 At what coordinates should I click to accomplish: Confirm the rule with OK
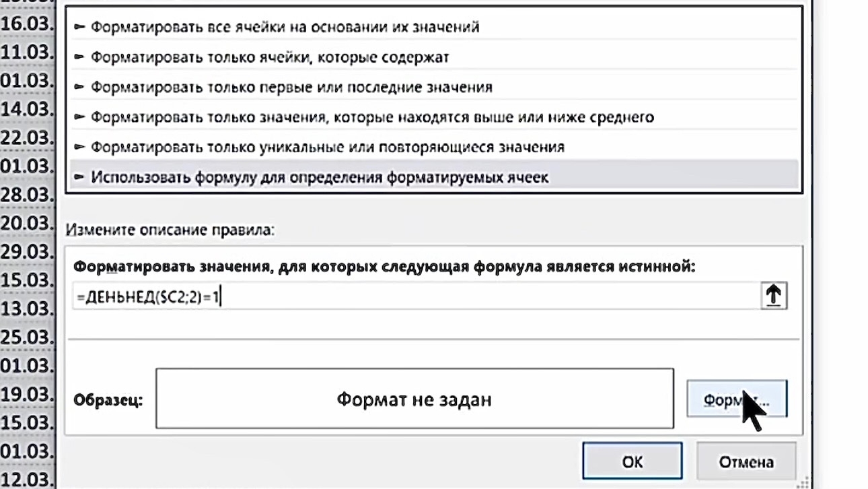coord(632,462)
